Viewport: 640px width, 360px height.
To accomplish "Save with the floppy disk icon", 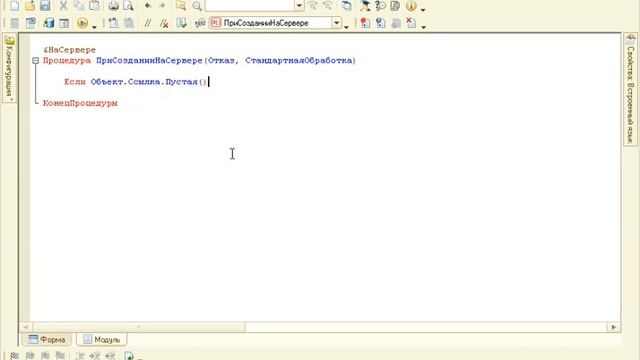I will tap(45, 6).
